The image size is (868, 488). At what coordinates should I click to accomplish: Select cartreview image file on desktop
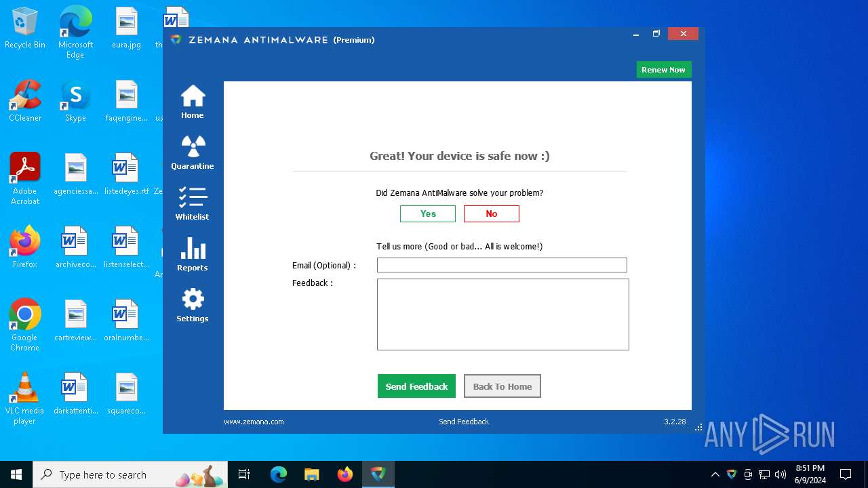(76, 321)
